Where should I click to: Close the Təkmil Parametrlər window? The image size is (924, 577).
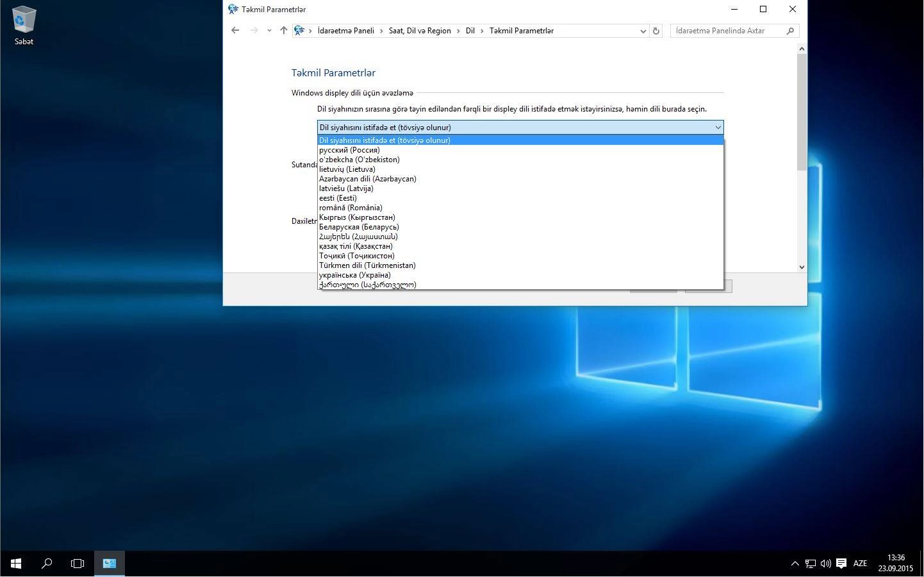pos(793,9)
